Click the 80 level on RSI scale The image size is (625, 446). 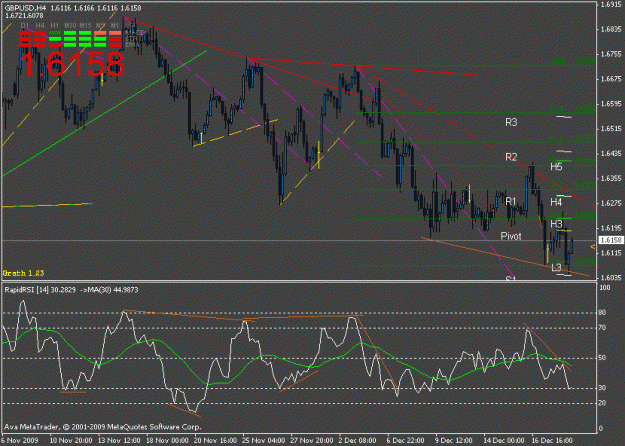603,312
